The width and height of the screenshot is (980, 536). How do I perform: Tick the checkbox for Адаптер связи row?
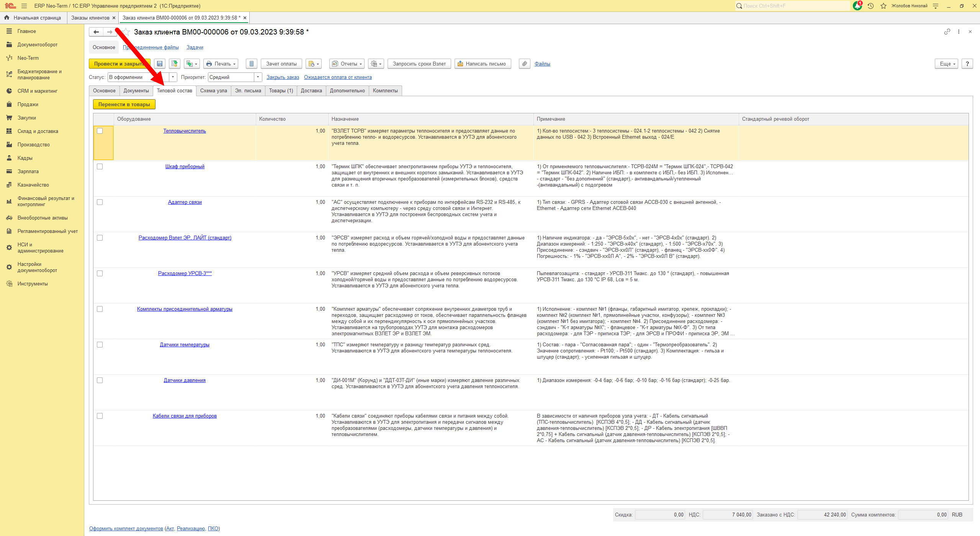click(x=100, y=202)
